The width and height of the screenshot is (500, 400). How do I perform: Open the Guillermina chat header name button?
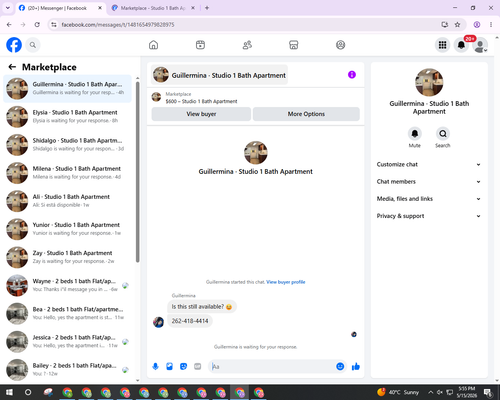point(219,75)
